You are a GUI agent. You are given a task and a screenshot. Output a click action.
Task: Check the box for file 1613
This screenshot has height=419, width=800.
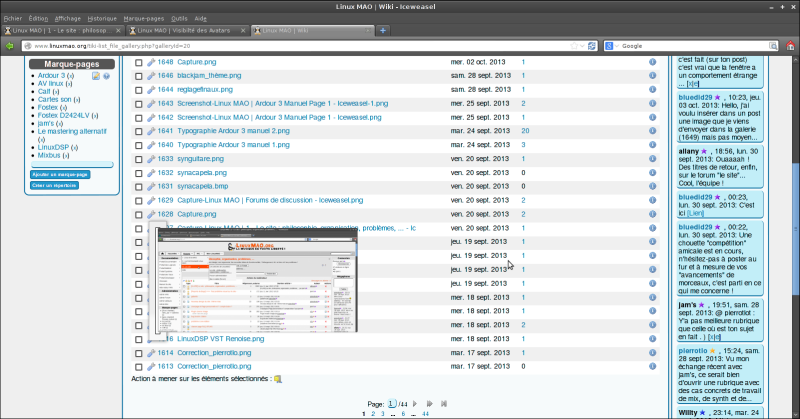pos(138,366)
